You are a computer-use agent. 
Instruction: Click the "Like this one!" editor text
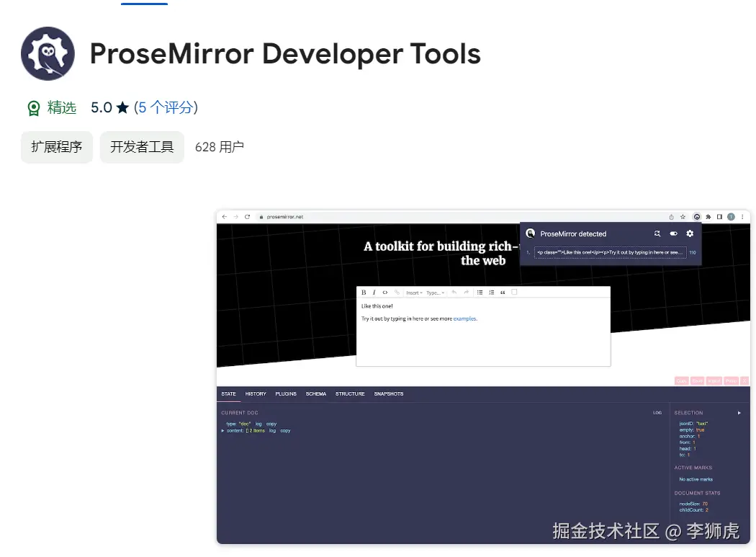click(x=377, y=306)
